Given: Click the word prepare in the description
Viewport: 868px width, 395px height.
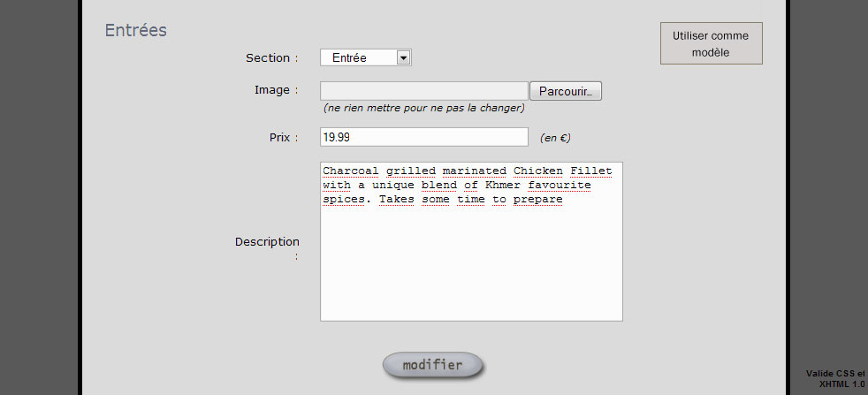Looking at the screenshot, I should click(538, 199).
